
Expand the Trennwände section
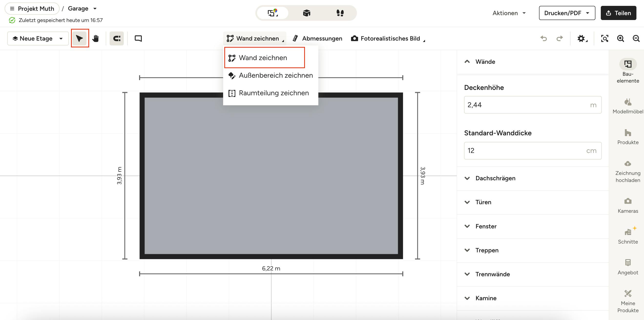[x=532, y=274]
